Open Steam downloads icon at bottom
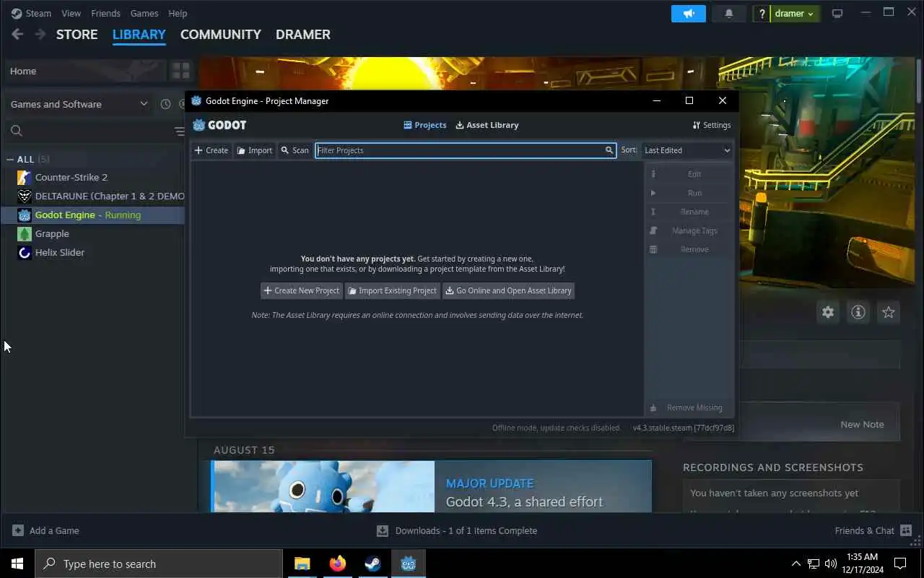This screenshot has height=578, width=924. click(383, 530)
